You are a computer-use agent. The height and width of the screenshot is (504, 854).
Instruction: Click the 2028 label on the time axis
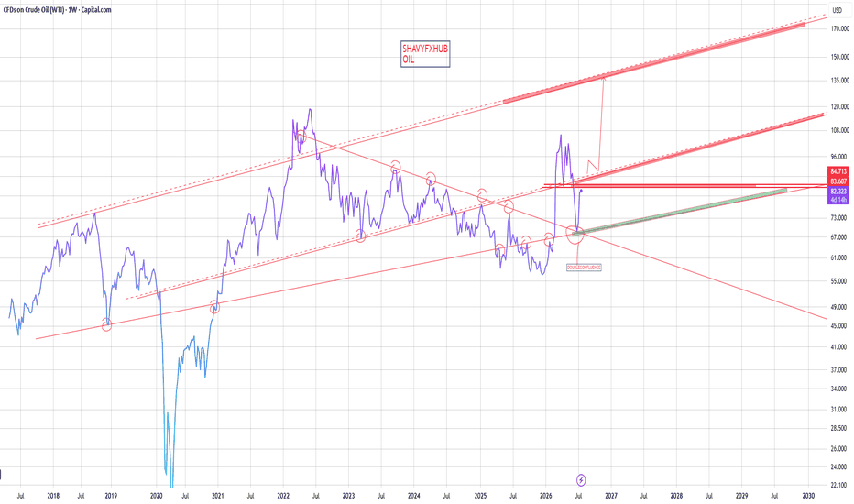click(x=676, y=497)
